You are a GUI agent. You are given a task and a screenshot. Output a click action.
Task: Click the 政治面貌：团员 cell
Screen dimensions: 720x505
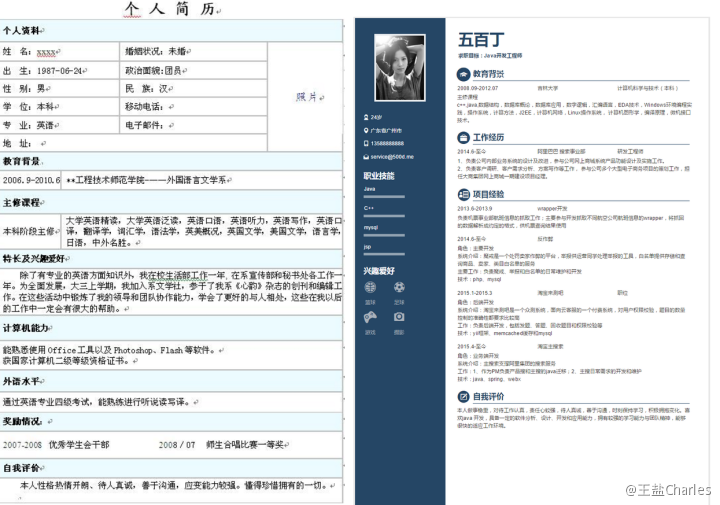coord(193,70)
